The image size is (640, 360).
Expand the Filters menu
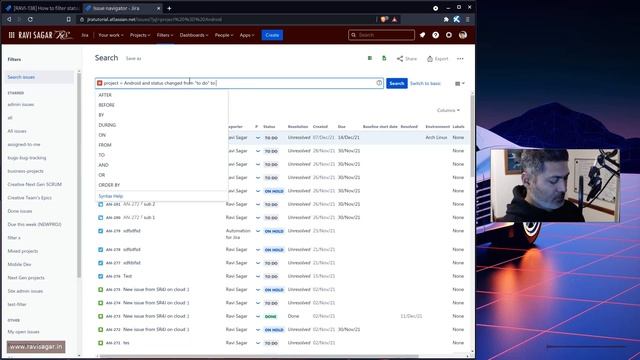pyautogui.click(x=165, y=35)
